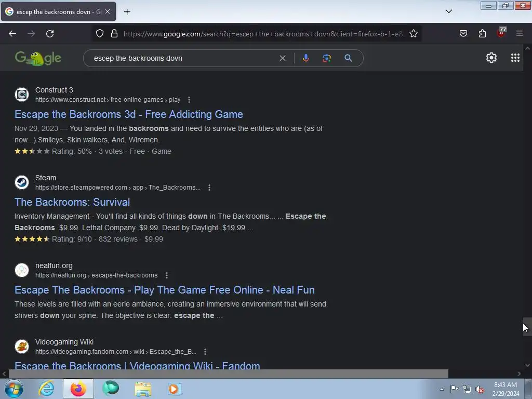The width and height of the screenshot is (532, 399).
Task: Click the Construct 3 site favicon
Action: 22,95
